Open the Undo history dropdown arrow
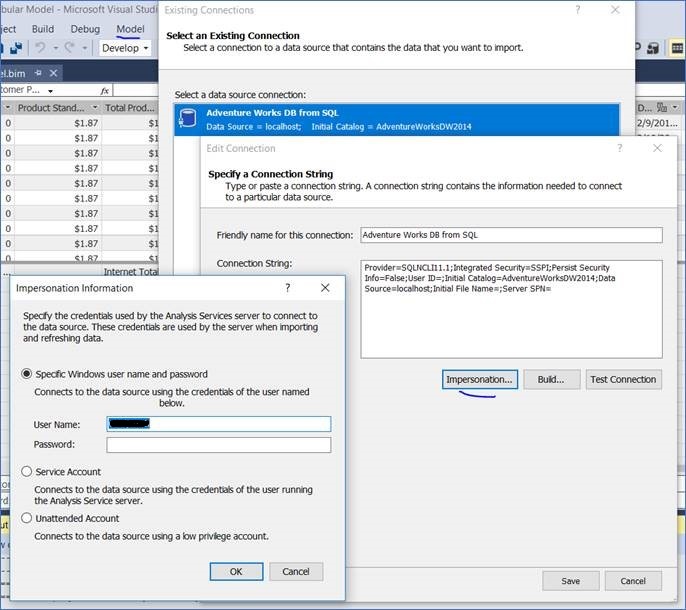 56,48
